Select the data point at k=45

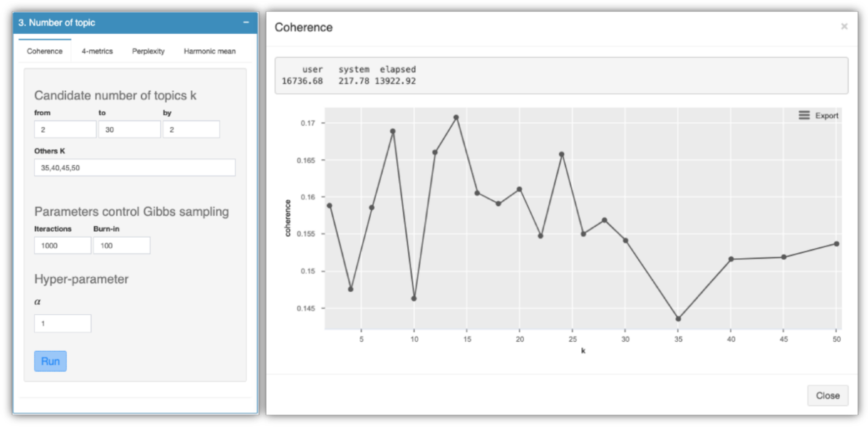(x=784, y=257)
